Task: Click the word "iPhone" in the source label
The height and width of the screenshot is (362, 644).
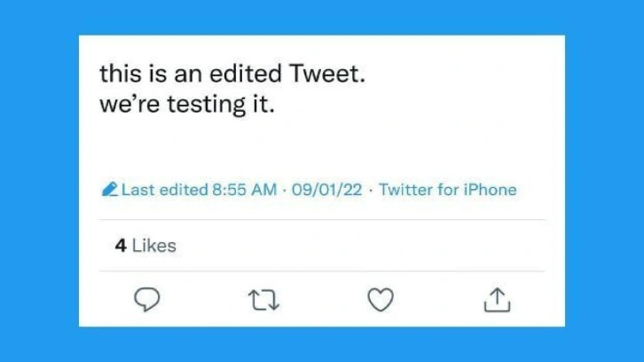Action: point(491,190)
